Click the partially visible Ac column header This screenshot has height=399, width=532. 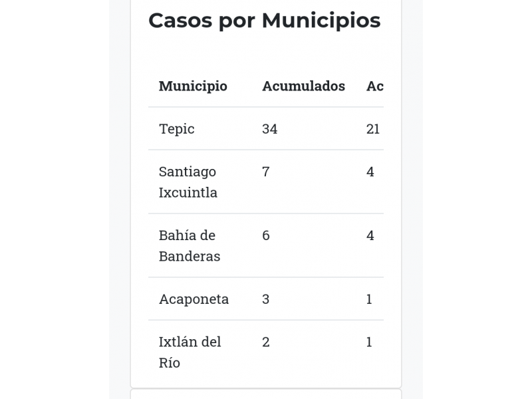375,86
